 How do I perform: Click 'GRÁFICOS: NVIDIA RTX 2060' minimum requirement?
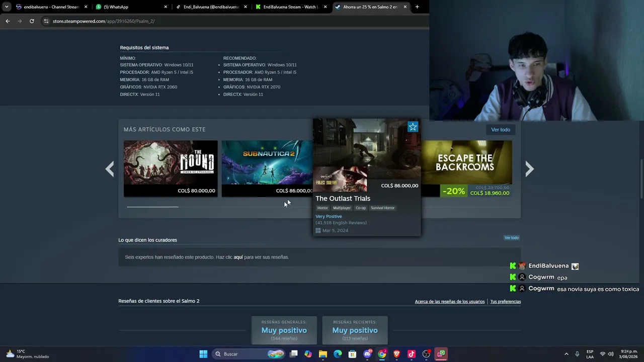[x=148, y=87]
